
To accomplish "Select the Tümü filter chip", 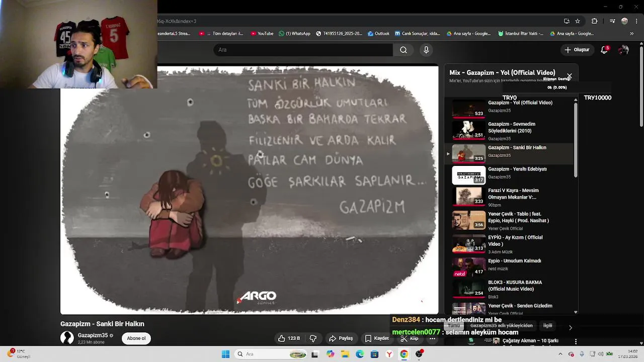I will (454, 325).
